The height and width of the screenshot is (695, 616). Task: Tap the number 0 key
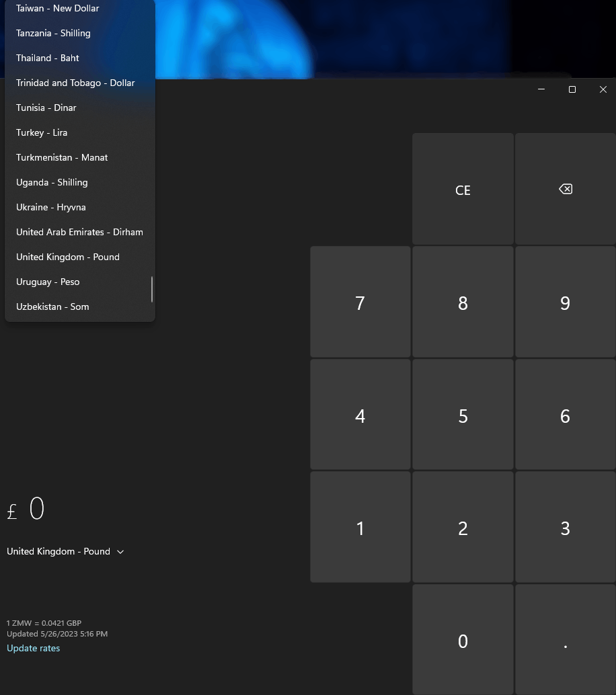[463, 640]
